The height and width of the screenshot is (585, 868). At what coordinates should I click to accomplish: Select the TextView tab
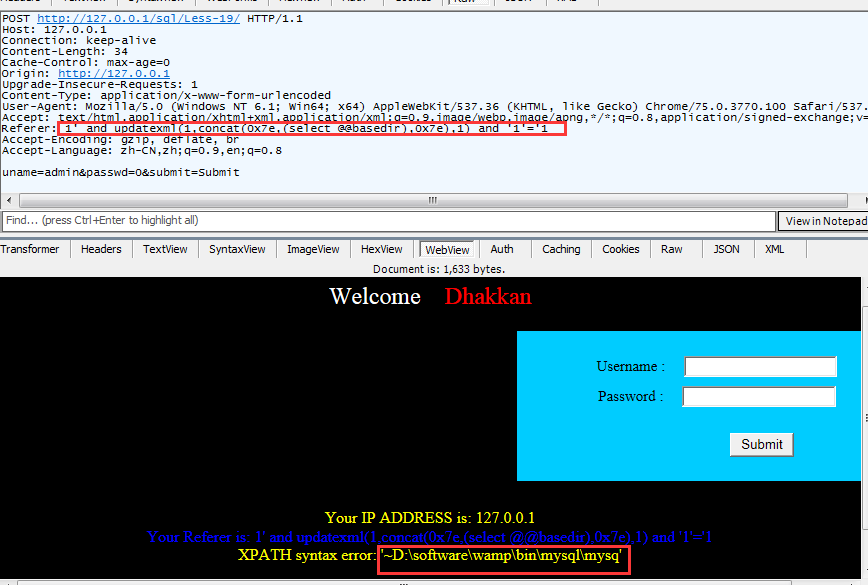point(164,249)
